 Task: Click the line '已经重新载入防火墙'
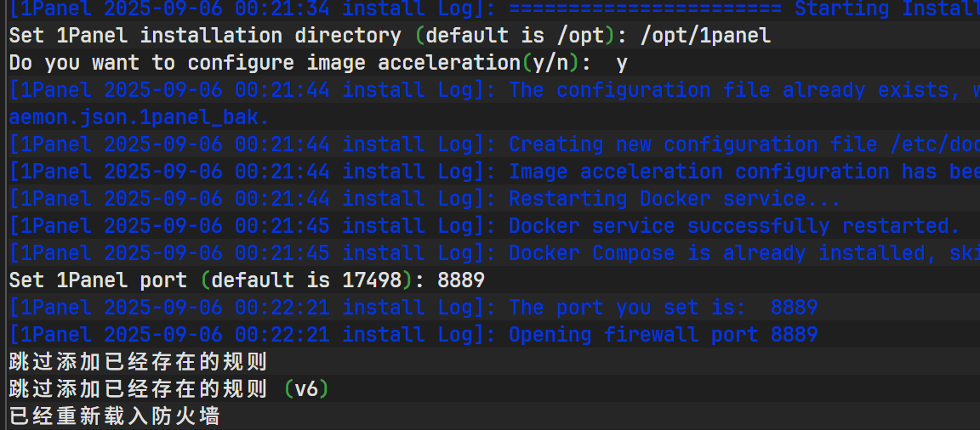pos(114,416)
